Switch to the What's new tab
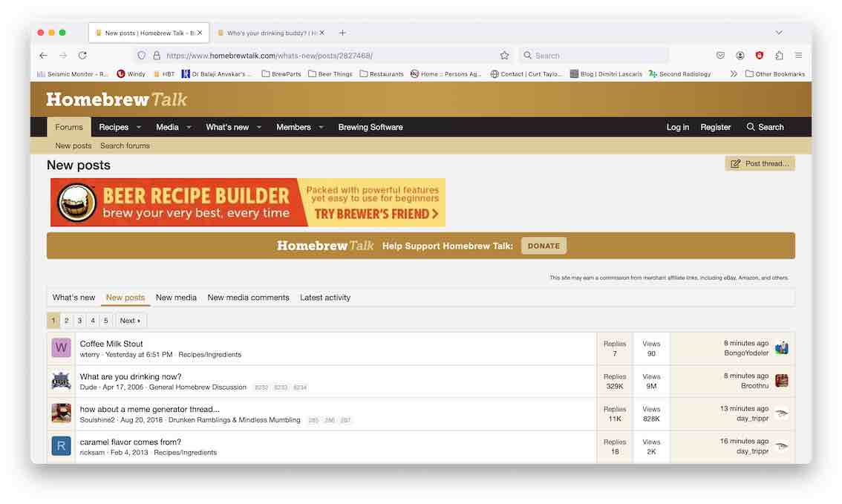 pyautogui.click(x=74, y=298)
